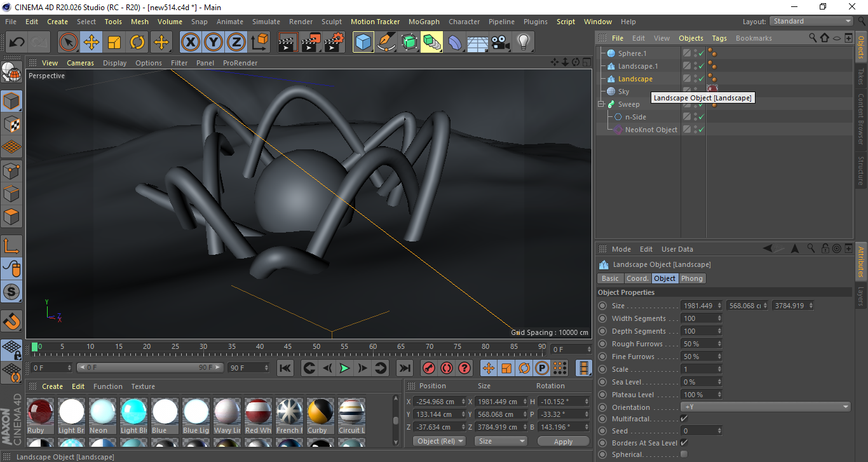Open the Orientation +Y dropdown

click(766, 407)
